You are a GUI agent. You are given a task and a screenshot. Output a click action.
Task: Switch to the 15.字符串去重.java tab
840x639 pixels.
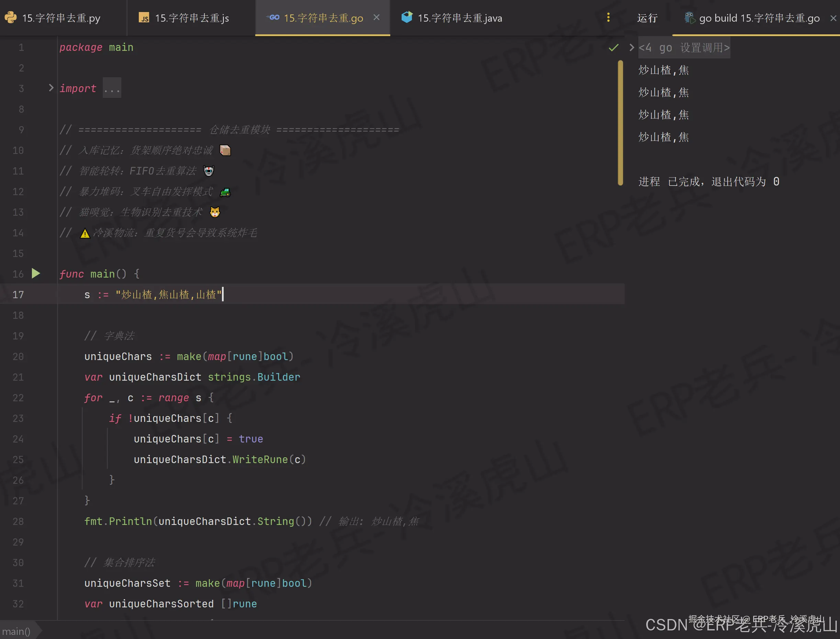click(x=459, y=18)
